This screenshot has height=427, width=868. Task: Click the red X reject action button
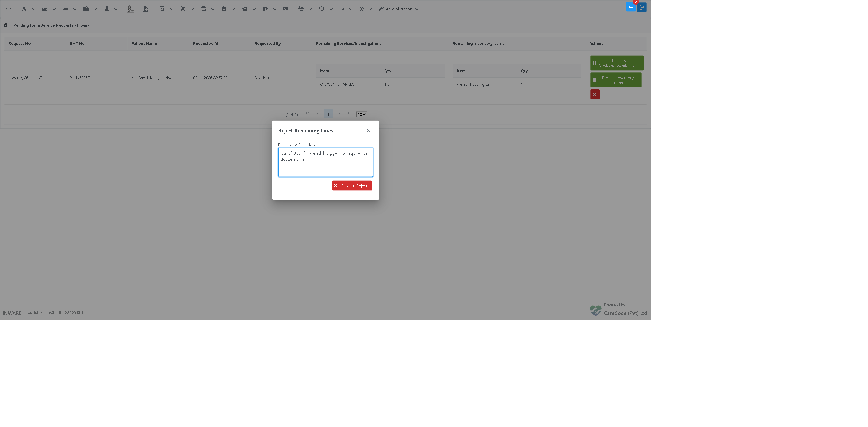[x=595, y=94]
